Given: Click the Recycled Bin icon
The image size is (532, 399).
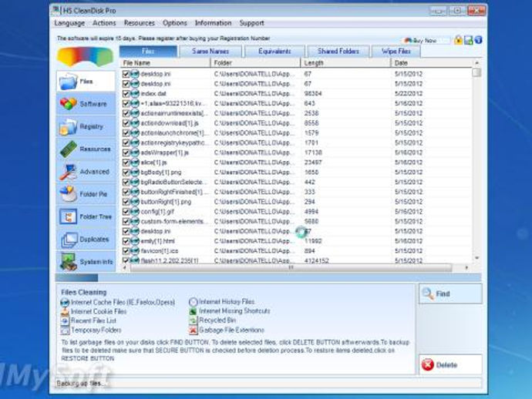Looking at the screenshot, I should (193, 320).
